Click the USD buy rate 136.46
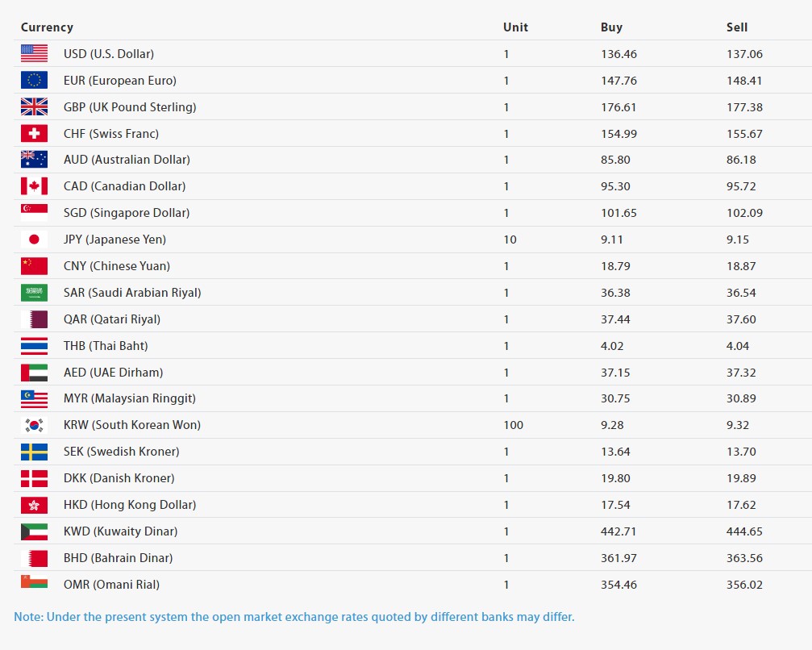812x650 pixels. pyautogui.click(x=618, y=54)
